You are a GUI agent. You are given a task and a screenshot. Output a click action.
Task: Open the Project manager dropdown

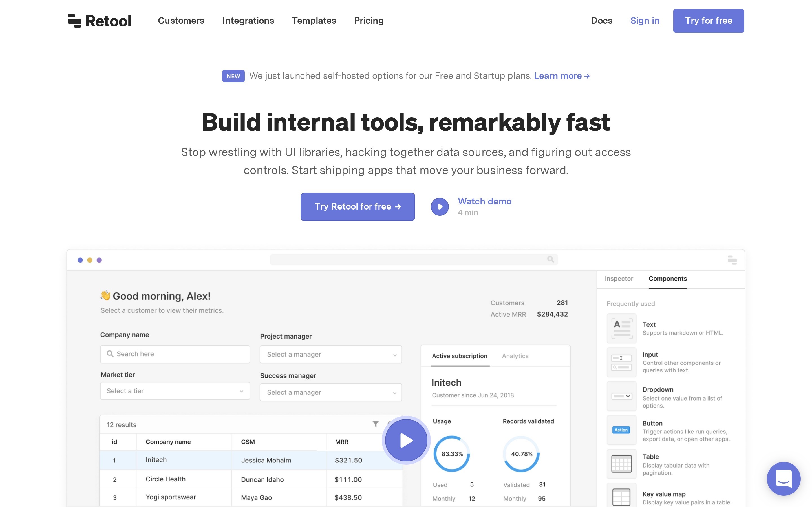coord(330,354)
